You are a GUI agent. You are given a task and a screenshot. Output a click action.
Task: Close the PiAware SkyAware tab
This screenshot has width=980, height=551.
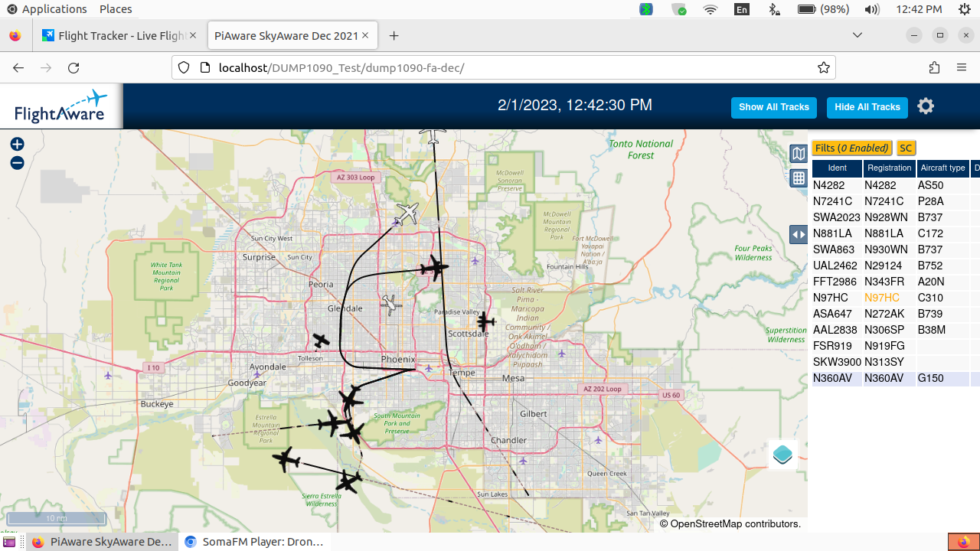pyautogui.click(x=366, y=36)
